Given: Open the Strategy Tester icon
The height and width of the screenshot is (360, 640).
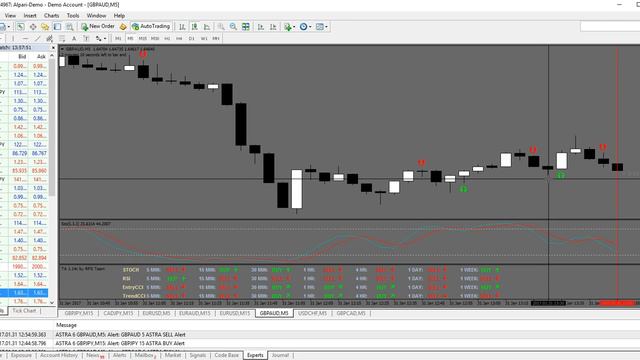Looking at the screenshot, I should [70, 27].
